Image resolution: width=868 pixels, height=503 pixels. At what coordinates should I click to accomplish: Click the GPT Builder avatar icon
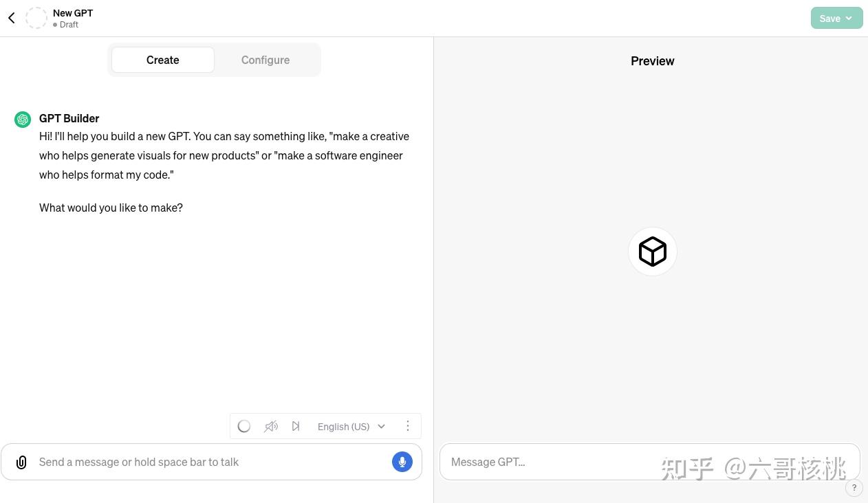tap(23, 120)
